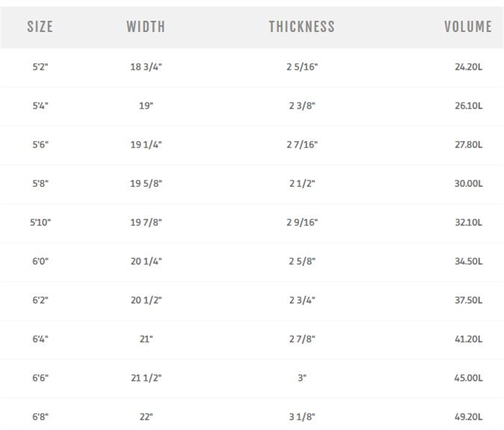This screenshot has width=504, height=430.
Task: Click the 34.50L volume value
Action: (x=468, y=261)
